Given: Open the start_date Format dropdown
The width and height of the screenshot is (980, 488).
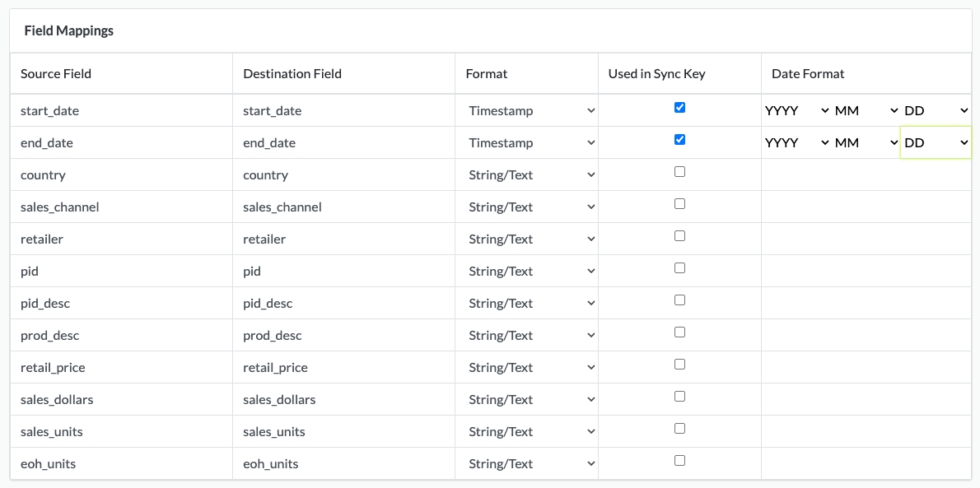Looking at the screenshot, I should click(531, 110).
